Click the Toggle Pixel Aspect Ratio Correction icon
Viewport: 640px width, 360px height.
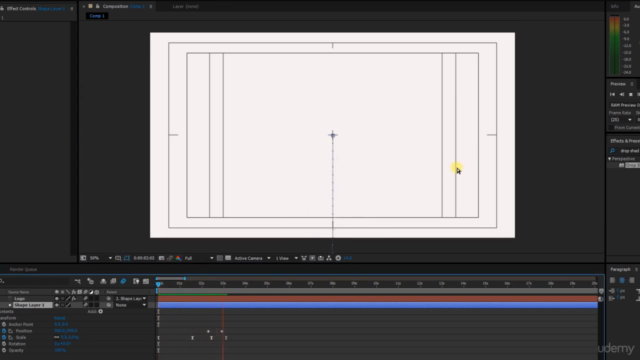(x=304, y=258)
